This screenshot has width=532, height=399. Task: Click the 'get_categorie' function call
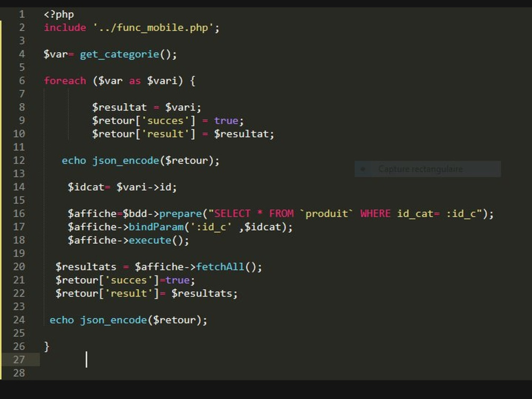119,54
